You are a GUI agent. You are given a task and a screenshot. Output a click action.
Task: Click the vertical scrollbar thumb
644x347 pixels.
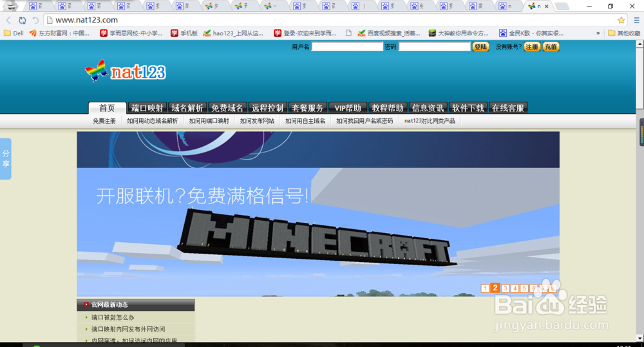coord(640,78)
